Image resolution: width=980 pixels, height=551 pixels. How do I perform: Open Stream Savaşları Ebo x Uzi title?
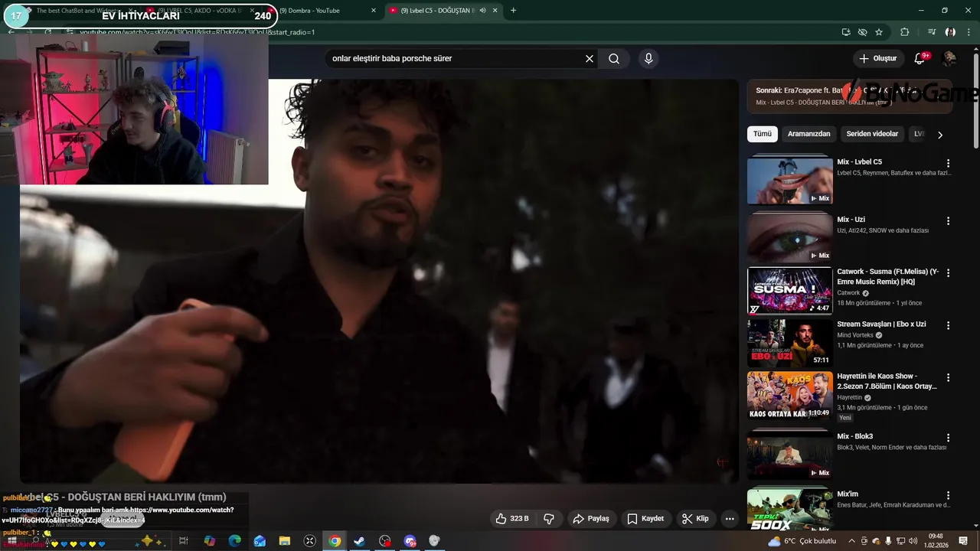(x=881, y=324)
